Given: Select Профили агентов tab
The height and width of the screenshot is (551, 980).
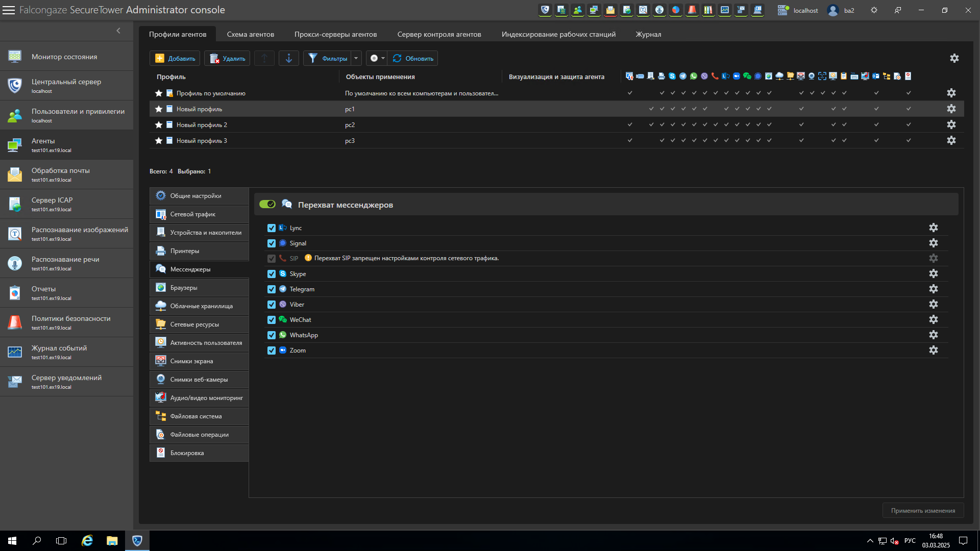Looking at the screenshot, I should point(178,34).
